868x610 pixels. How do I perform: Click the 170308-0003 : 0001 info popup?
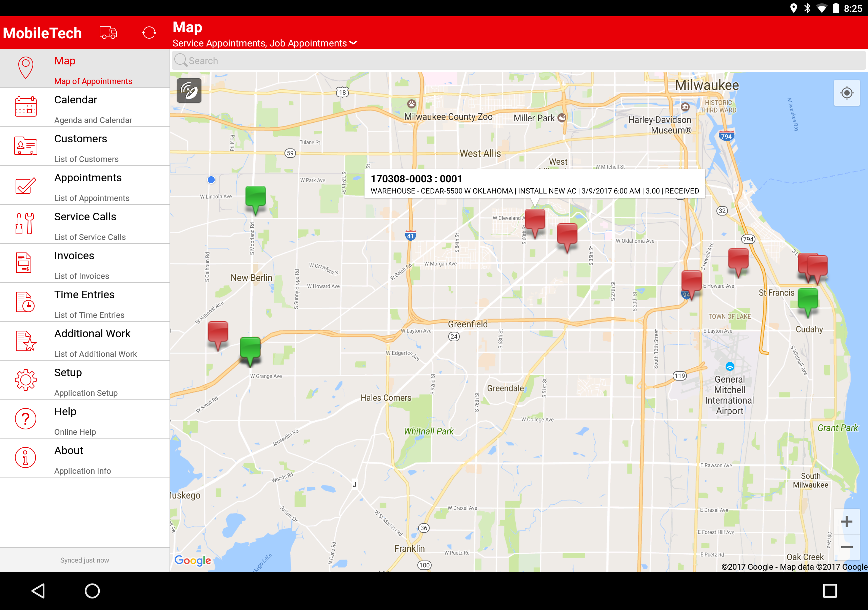point(534,184)
